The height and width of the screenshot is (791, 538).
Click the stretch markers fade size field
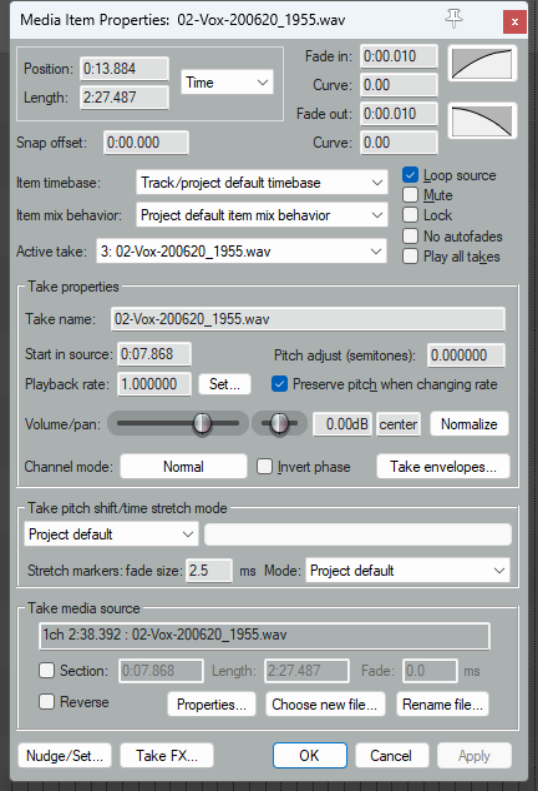[209, 571]
